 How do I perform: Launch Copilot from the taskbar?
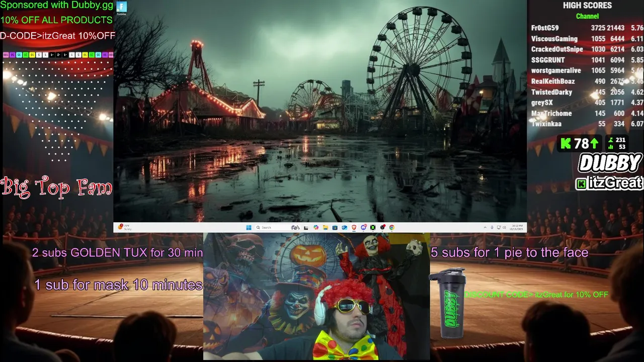coord(316,227)
